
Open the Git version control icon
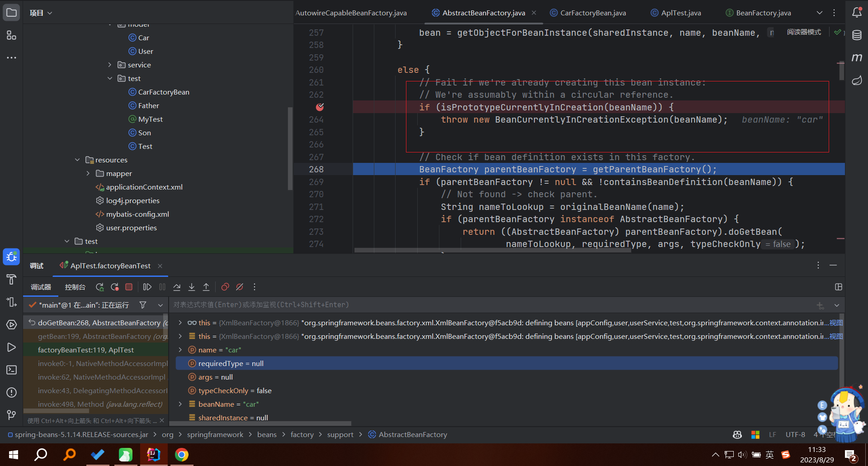tap(11, 415)
